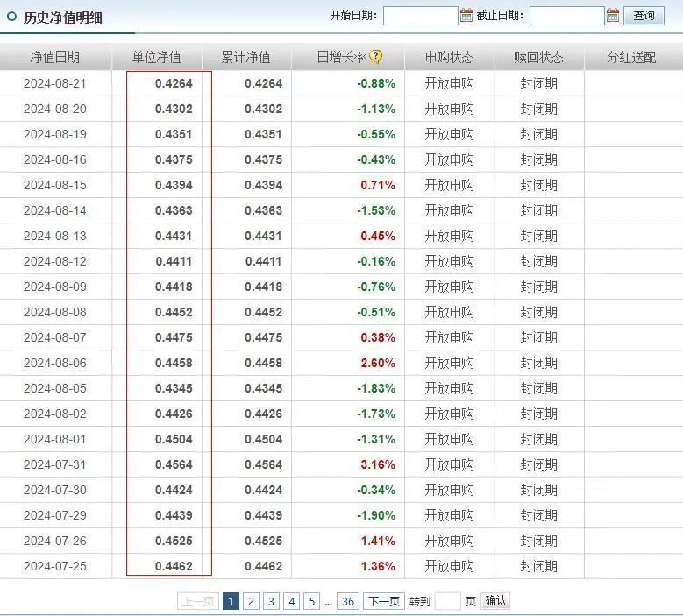Click the 累计净值 column header

246,57
